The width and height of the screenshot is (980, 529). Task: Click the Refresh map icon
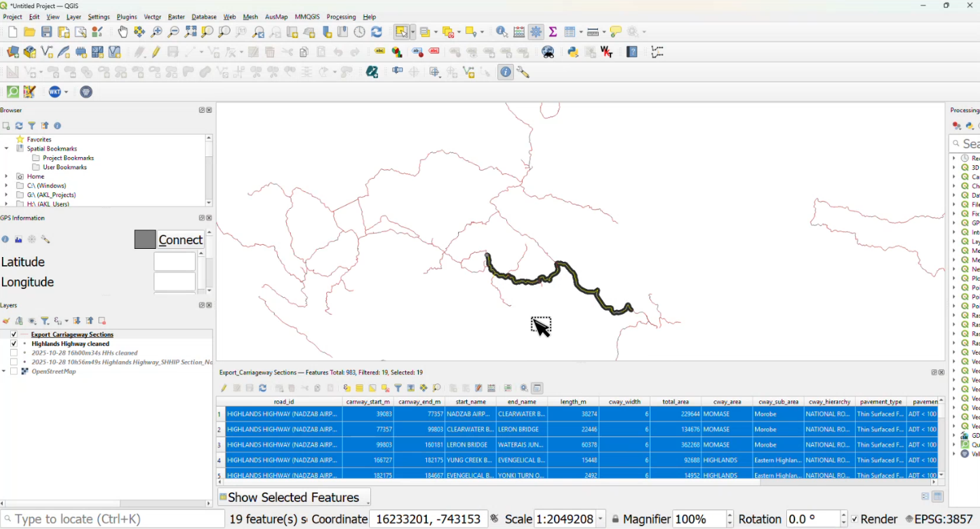click(x=377, y=32)
